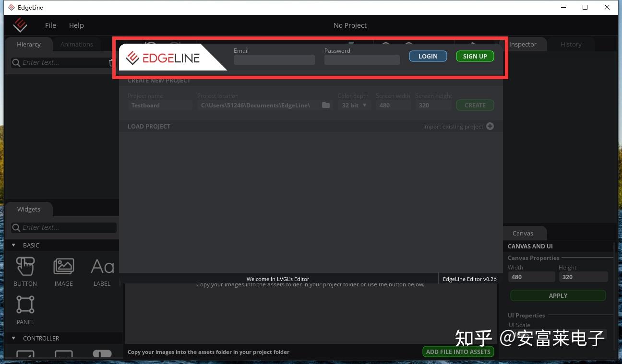Select the PANEL widget under Basic
Screen dimensions: 622x364
pos(25,309)
